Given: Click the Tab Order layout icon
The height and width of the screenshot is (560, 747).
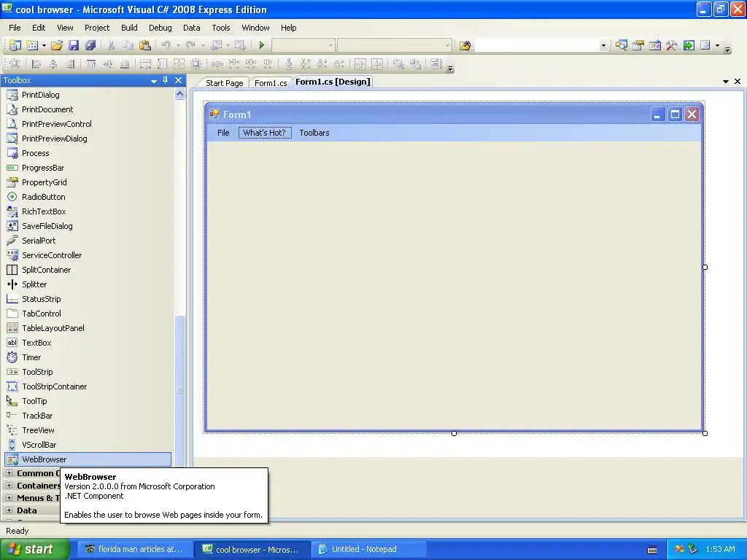Looking at the screenshot, I should pos(436,64).
